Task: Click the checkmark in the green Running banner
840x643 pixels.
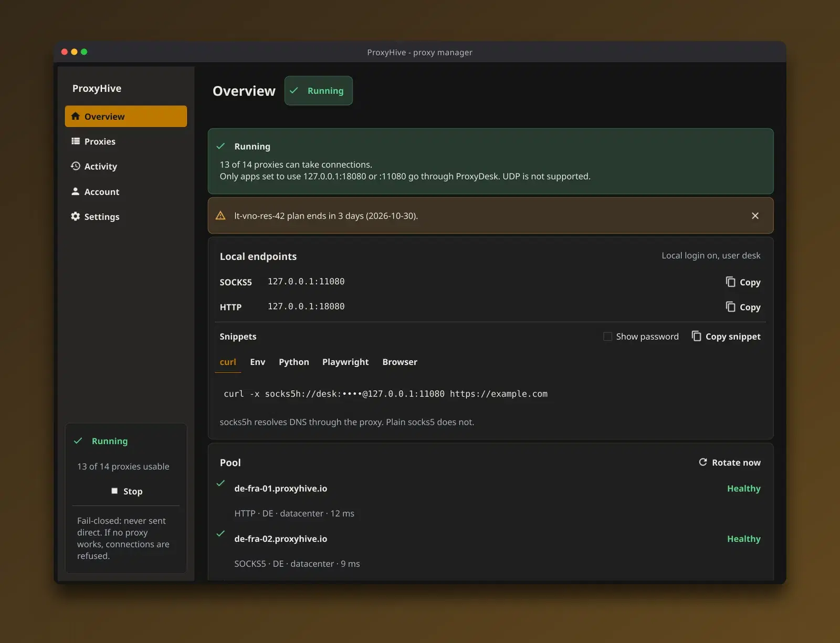Action: point(220,146)
